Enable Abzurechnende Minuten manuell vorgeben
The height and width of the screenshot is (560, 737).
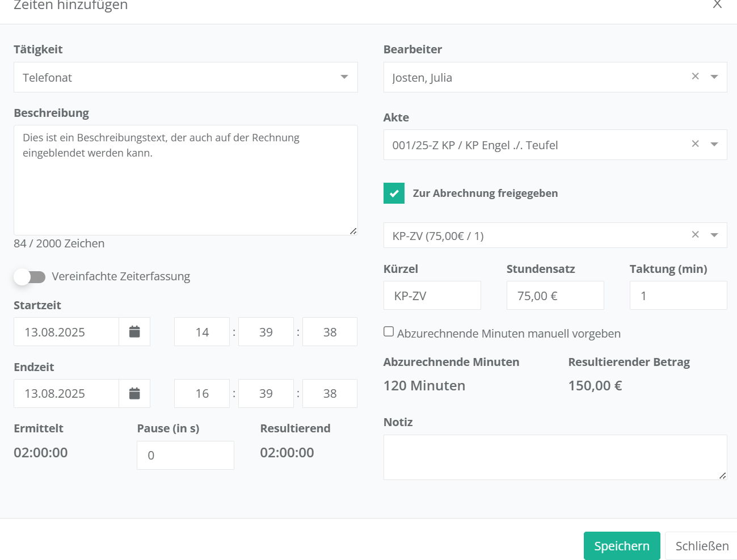(389, 332)
